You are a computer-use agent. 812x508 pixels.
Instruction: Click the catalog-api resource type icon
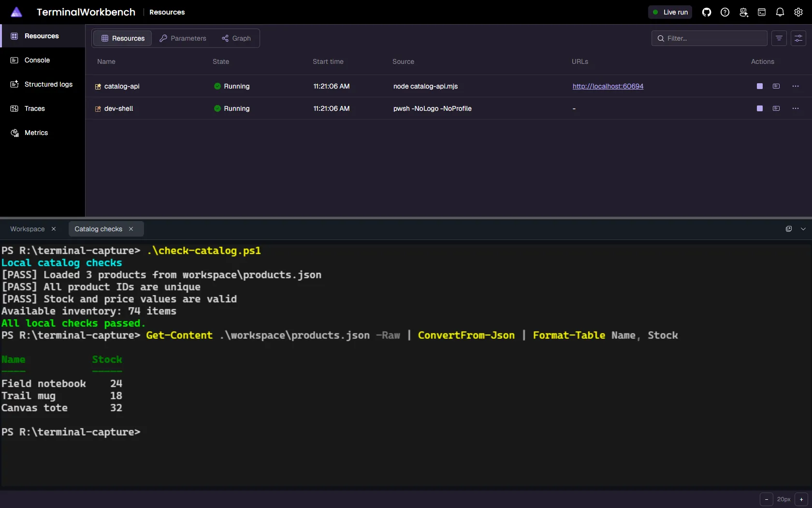pos(98,87)
